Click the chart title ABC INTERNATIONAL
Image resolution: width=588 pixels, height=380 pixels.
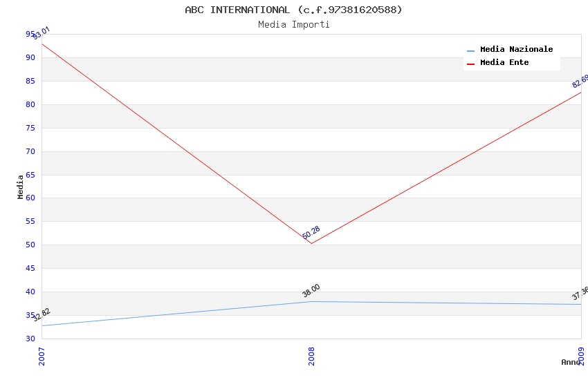coord(293,10)
